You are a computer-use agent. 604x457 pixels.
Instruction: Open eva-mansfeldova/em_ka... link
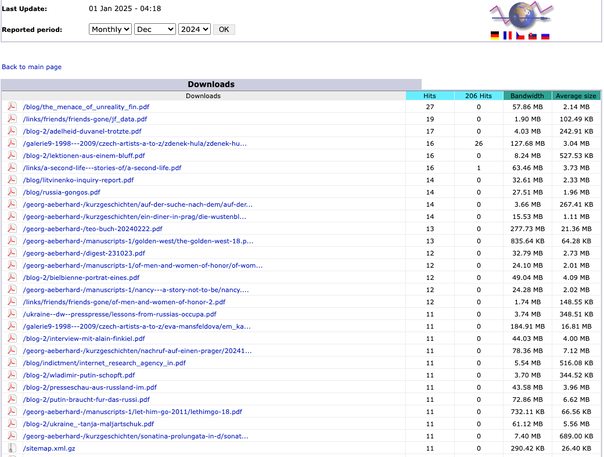tap(137, 326)
